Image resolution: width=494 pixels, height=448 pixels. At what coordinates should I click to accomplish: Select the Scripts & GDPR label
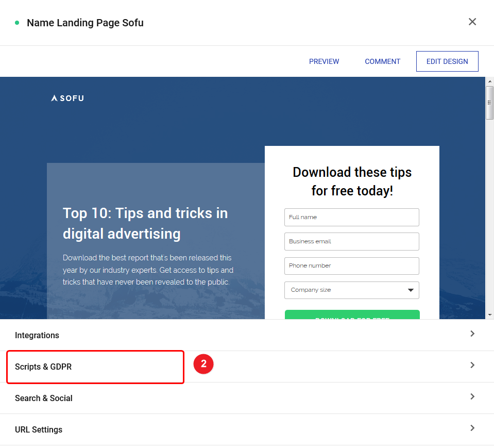[x=43, y=367]
